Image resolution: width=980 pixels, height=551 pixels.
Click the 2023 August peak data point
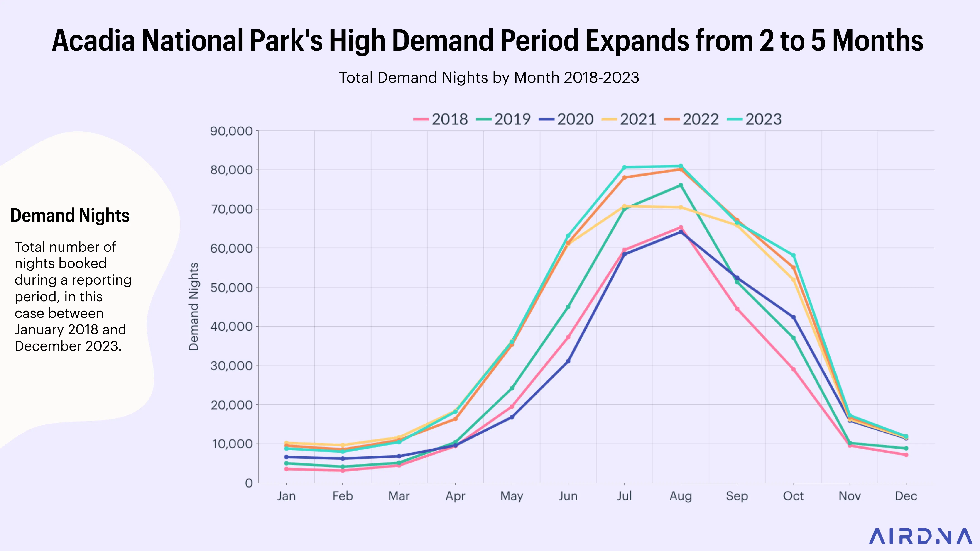(681, 166)
